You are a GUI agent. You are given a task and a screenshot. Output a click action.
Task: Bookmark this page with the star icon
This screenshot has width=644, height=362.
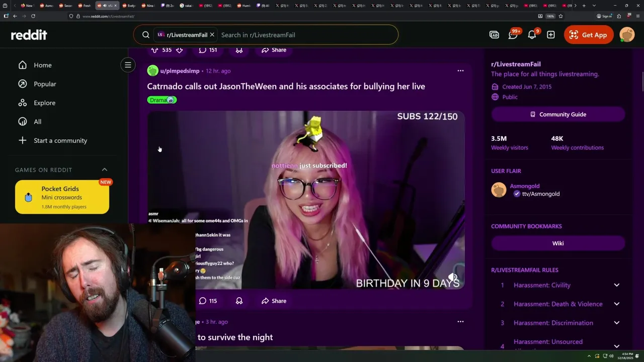tap(560, 16)
